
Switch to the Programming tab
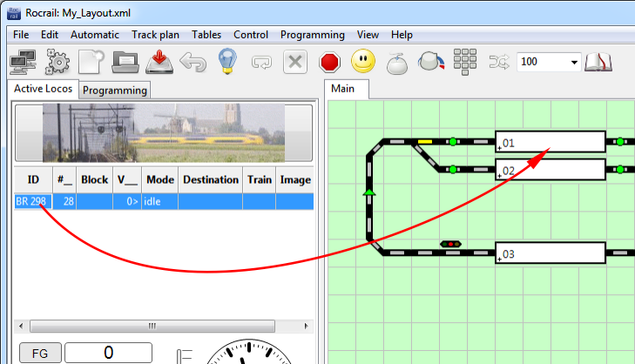point(115,90)
